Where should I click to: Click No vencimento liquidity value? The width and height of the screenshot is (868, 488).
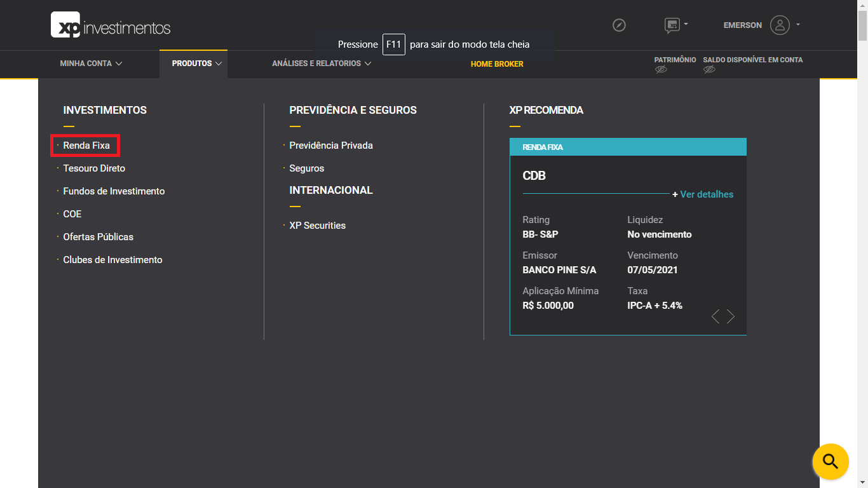(x=660, y=234)
